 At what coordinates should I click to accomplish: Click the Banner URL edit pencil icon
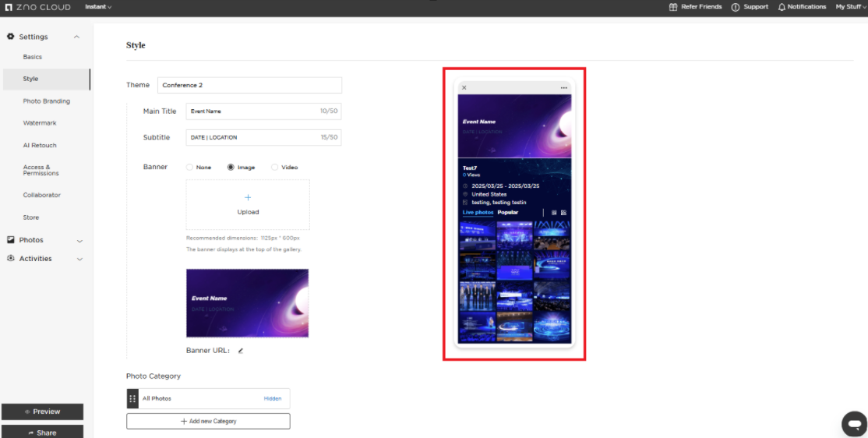[x=241, y=351]
